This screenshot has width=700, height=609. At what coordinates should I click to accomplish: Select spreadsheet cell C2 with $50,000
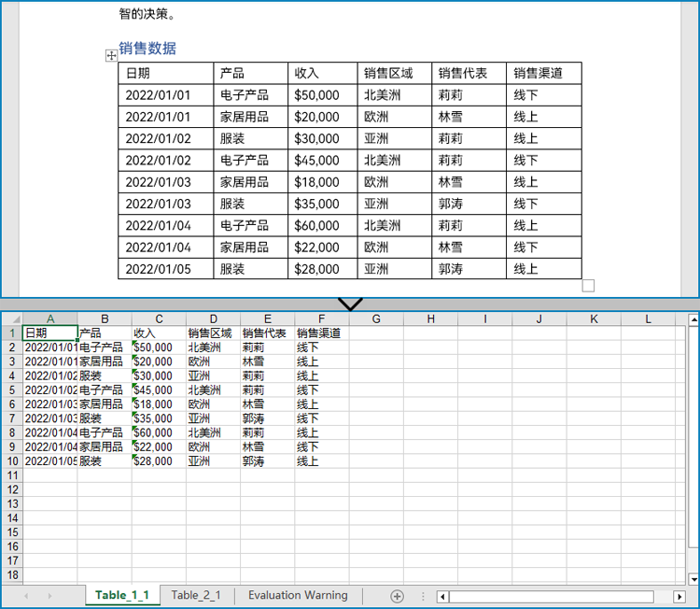pos(159,347)
